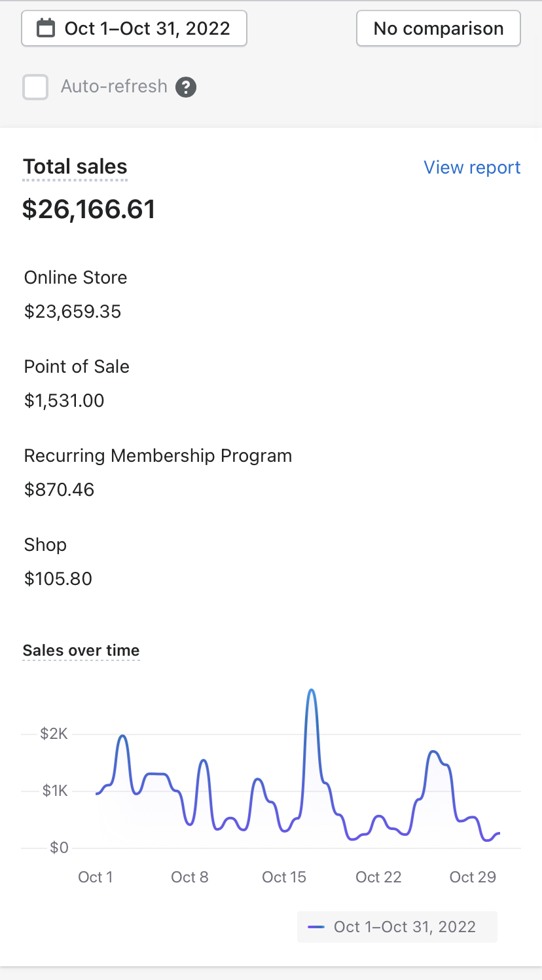Image resolution: width=542 pixels, height=980 pixels.
Task: Click the Oct 29 axis label
Action: [473, 877]
